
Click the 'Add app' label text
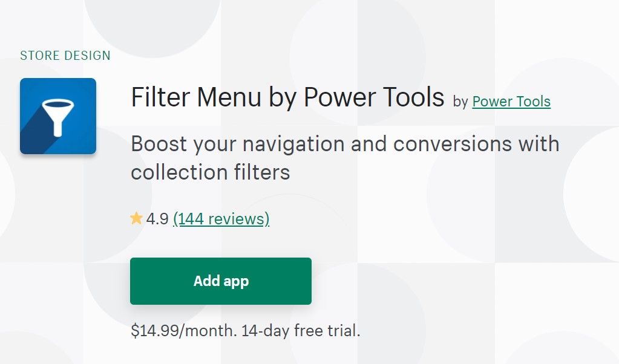(x=221, y=281)
